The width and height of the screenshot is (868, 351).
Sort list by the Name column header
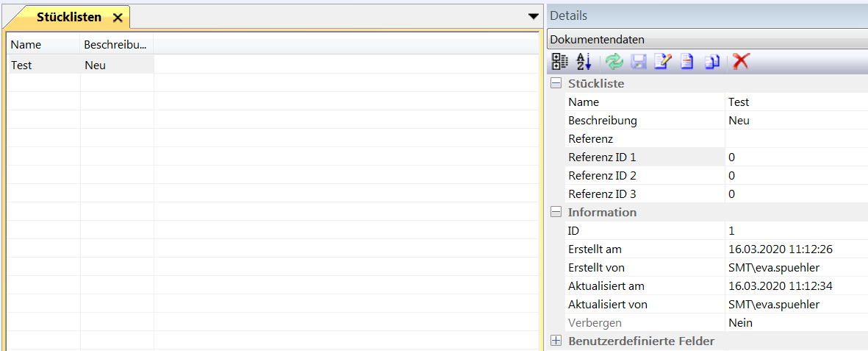point(43,45)
